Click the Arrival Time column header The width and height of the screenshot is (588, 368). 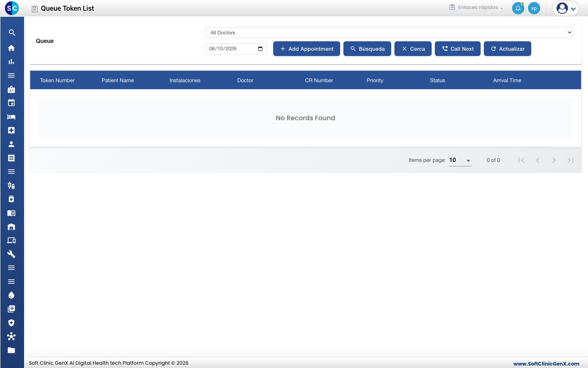coord(507,81)
